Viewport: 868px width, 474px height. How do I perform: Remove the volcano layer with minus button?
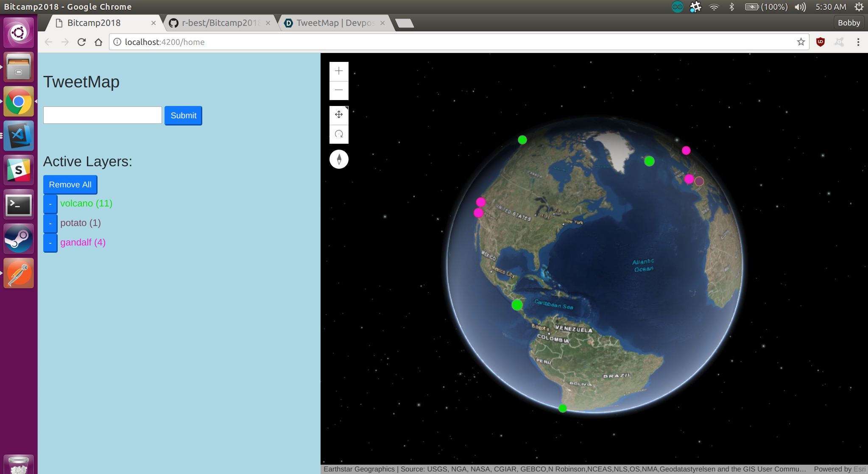click(50, 204)
